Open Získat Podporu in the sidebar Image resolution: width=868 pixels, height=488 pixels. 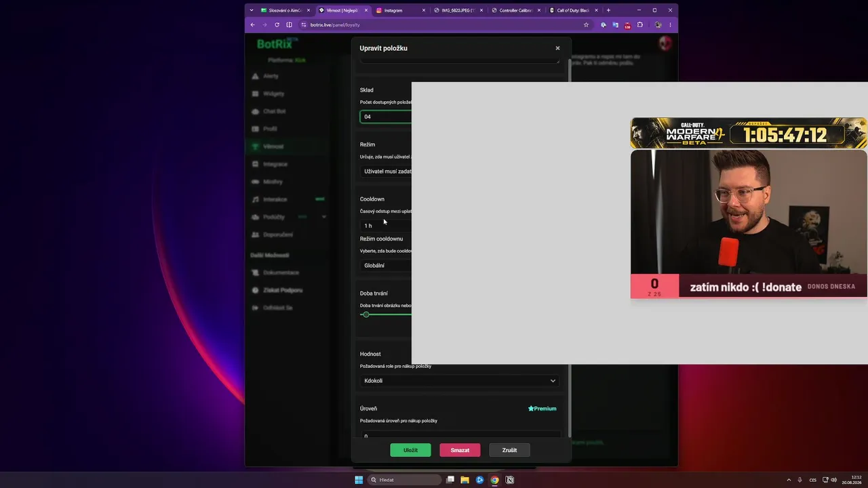tap(283, 290)
